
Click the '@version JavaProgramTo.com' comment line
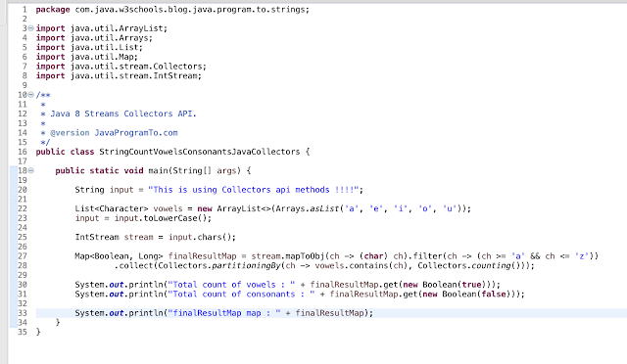pyautogui.click(x=114, y=133)
